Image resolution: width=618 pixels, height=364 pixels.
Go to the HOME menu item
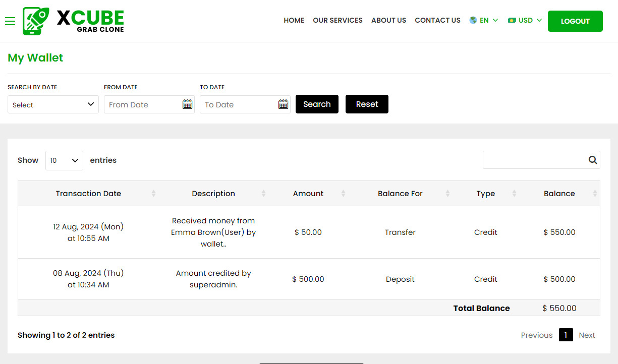[x=294, y=20]
